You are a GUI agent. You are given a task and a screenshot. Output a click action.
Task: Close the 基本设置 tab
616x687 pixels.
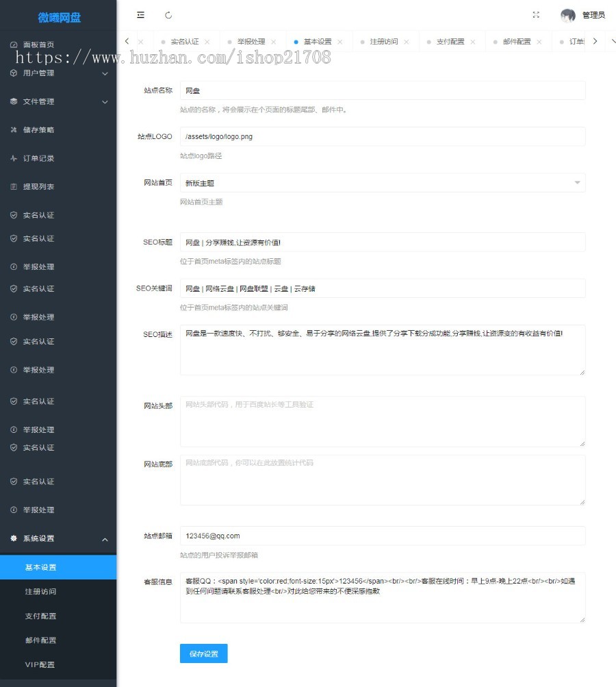(340, 42)
